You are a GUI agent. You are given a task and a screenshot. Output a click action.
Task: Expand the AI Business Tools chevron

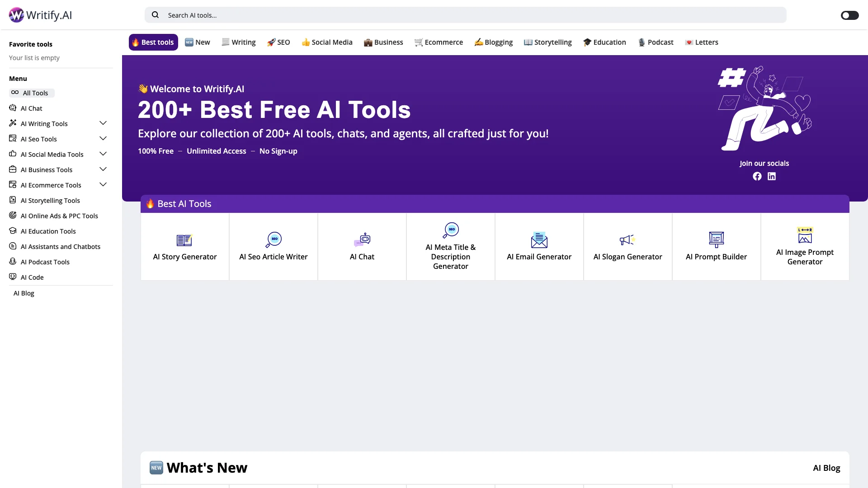103,169
